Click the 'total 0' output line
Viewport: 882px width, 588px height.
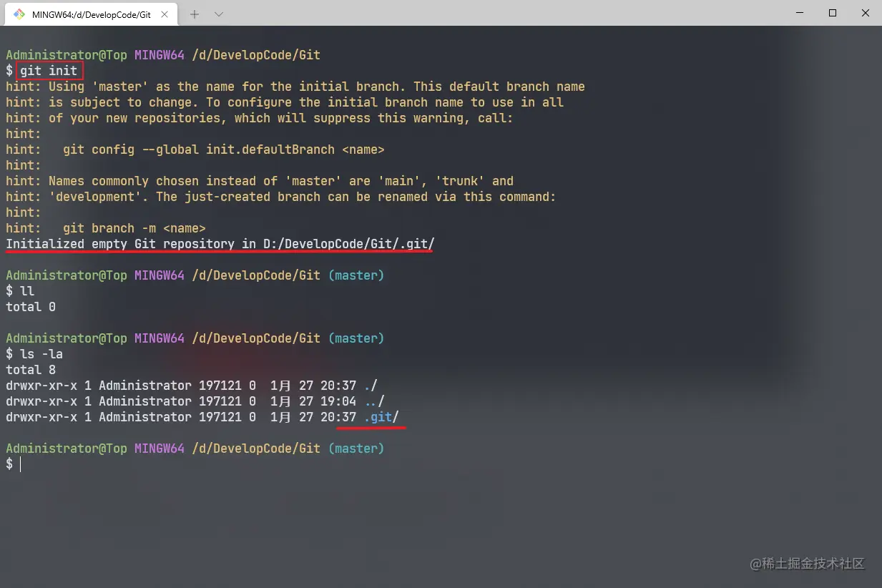coord(31,307)
